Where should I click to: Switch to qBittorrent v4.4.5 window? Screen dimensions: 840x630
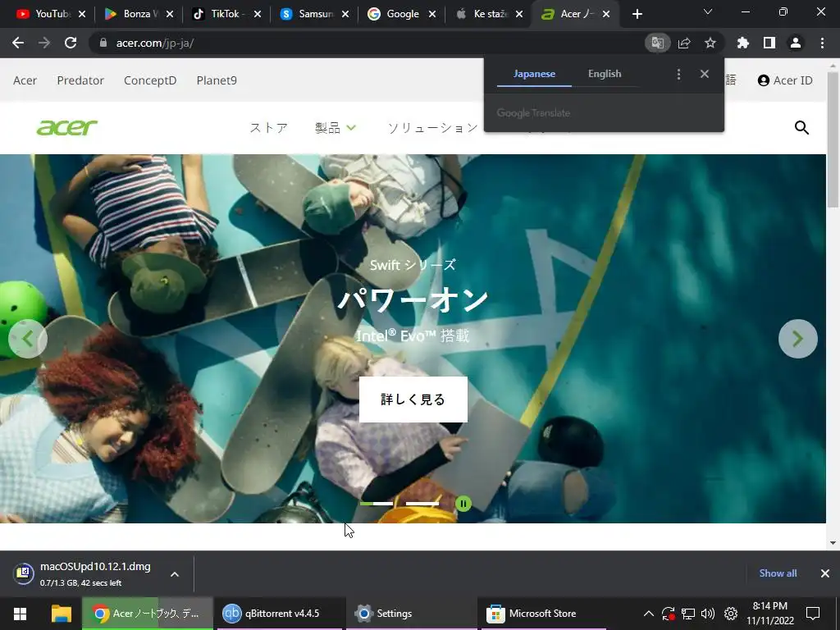pos(279,614)
